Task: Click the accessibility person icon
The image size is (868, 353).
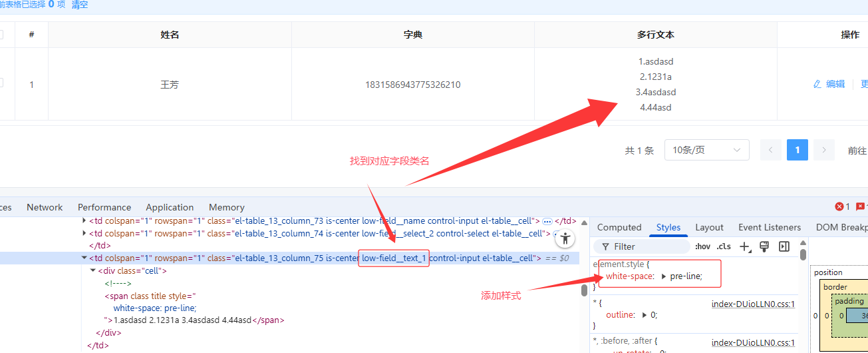Action: point(565,238)
